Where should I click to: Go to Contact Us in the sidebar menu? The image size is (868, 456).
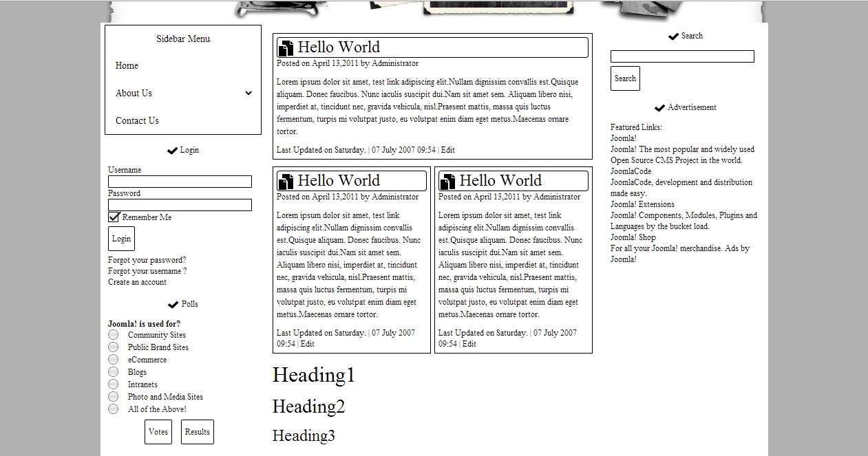click(x=137, y=121)
